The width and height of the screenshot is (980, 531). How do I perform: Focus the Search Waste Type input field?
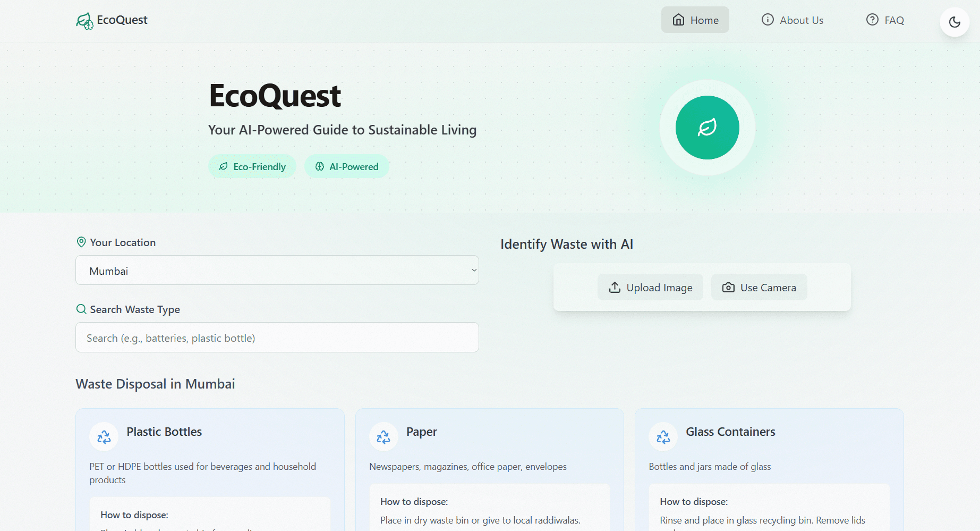point(277,338)
